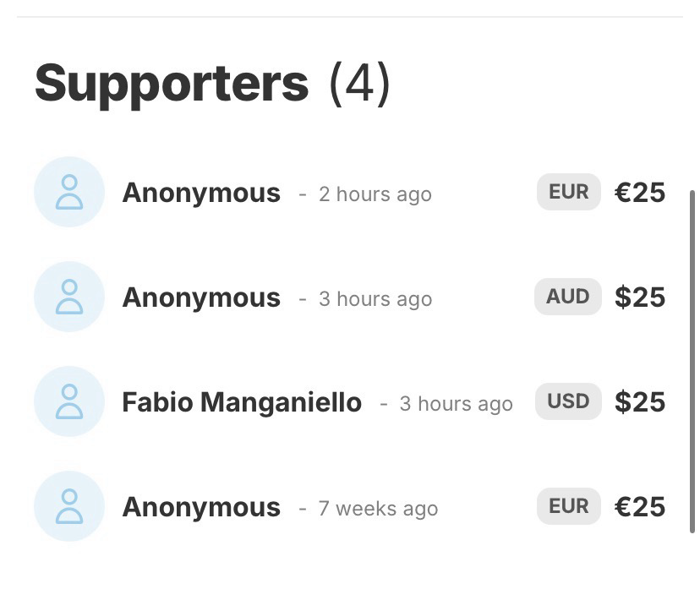Screen dimensions: 700x611
Task: Select the AUD currency badge
Action: pyautogui.click(x=567, y=297)
